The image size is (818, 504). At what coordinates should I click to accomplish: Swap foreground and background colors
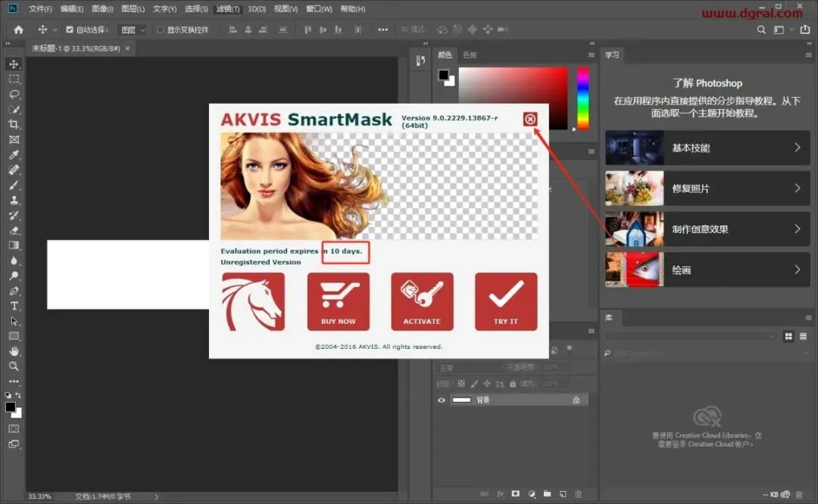18,396
